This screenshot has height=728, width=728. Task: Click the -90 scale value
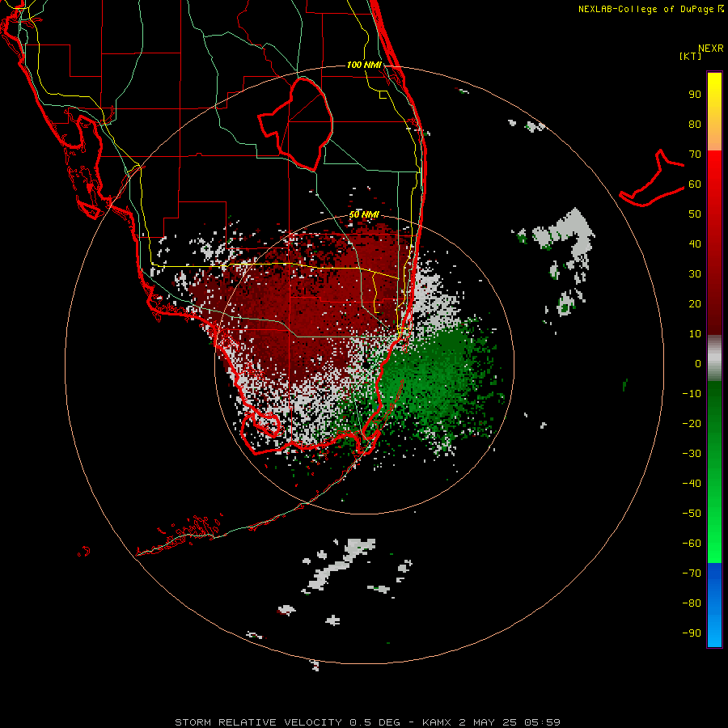tap(692, 633)
